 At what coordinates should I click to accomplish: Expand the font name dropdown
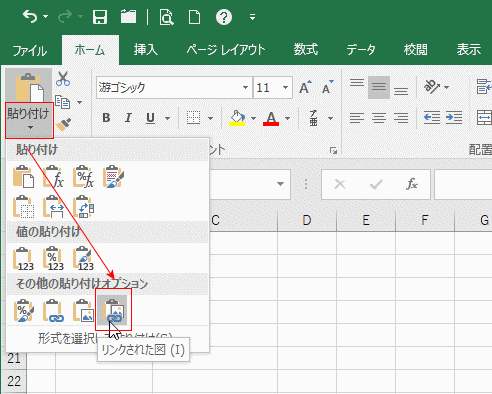pyautogui.click(x=245, y=88)
